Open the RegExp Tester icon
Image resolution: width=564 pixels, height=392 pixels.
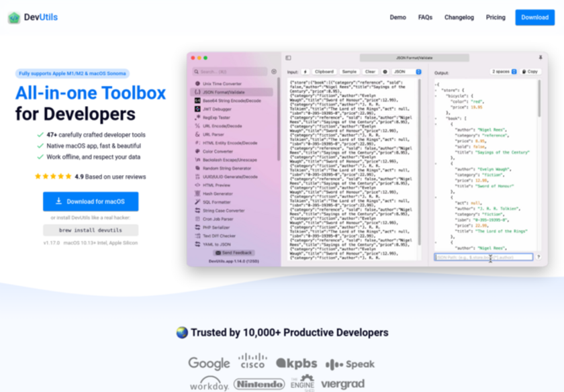pos(197,117)
